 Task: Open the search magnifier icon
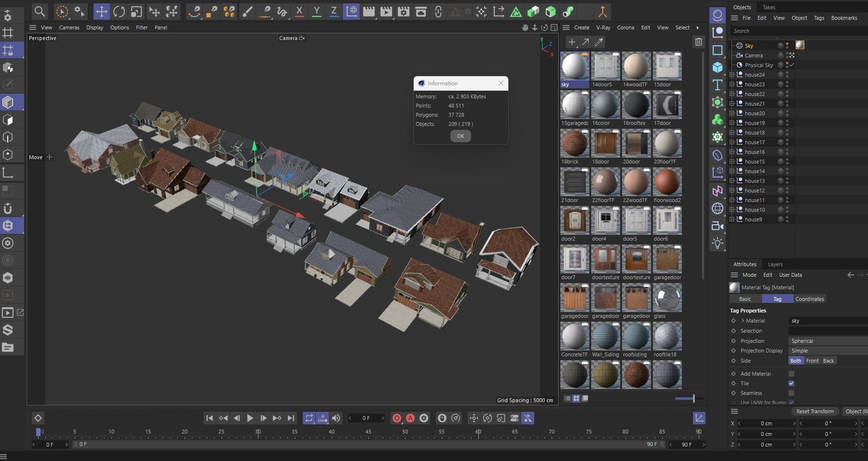pos(40,11)
